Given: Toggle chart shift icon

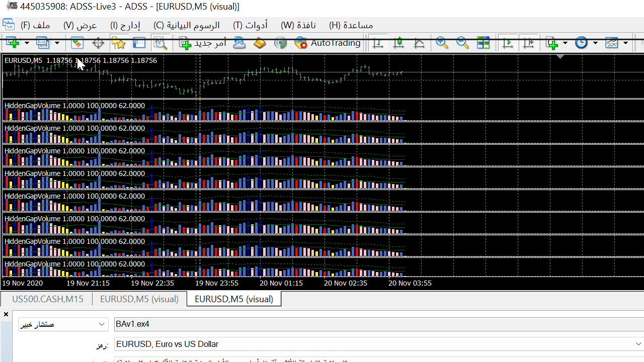Looking at the screenshot, I should tap(528, 43).
